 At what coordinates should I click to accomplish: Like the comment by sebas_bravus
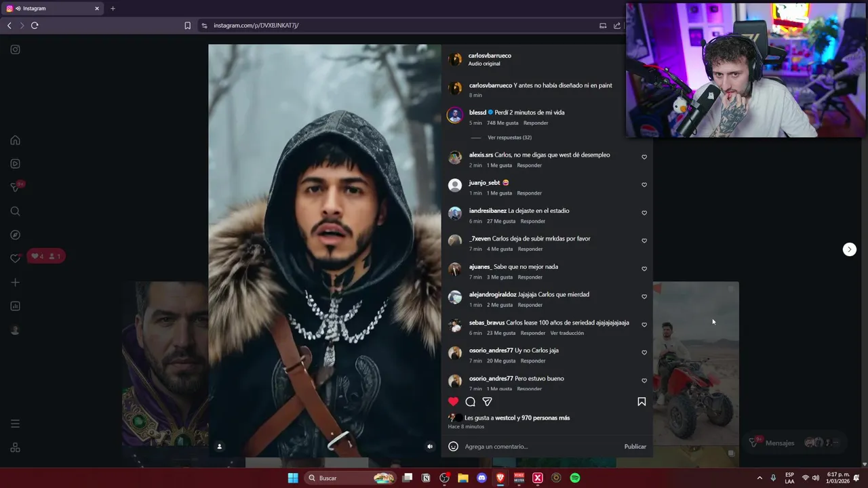click(x=644, y=325)
